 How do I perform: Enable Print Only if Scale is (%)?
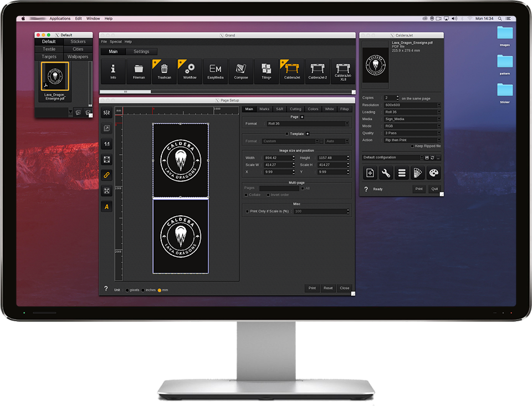(x=247, y=210)
